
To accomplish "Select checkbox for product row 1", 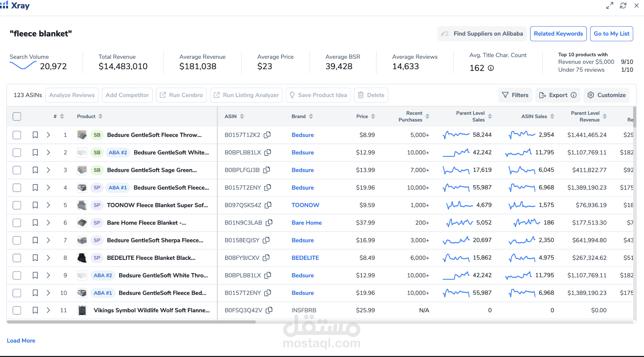I will coord(17,135).
